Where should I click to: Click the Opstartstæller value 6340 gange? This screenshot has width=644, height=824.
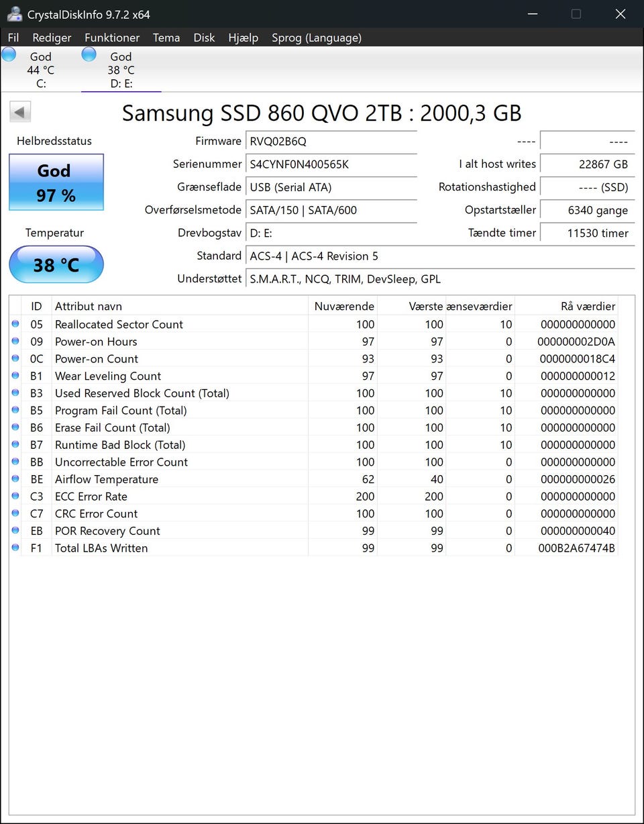pyautogui.click(x=587, y=210)
